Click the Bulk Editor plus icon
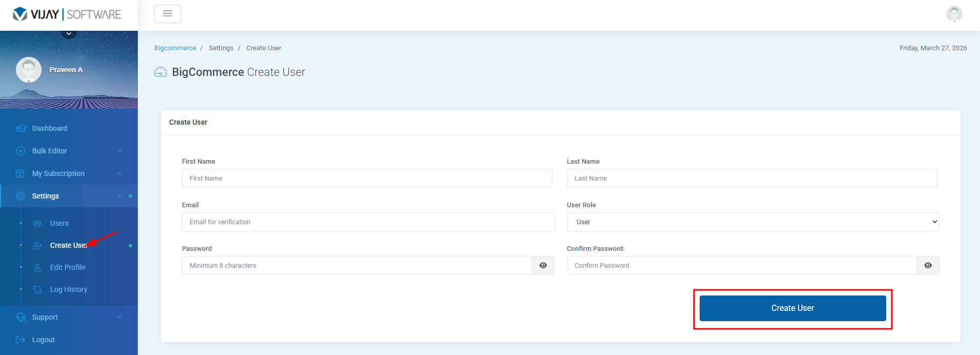 tap(21, 151)
